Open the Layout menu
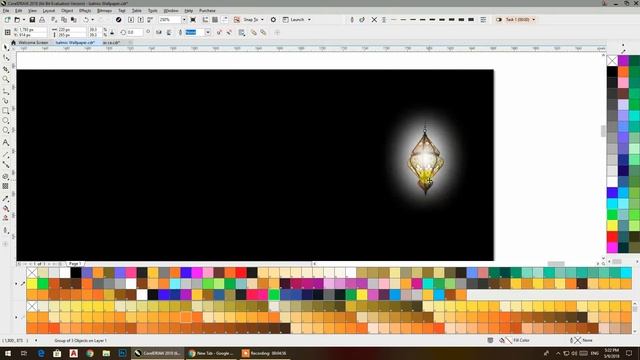 pyautogui.click(x=49, y=11)
